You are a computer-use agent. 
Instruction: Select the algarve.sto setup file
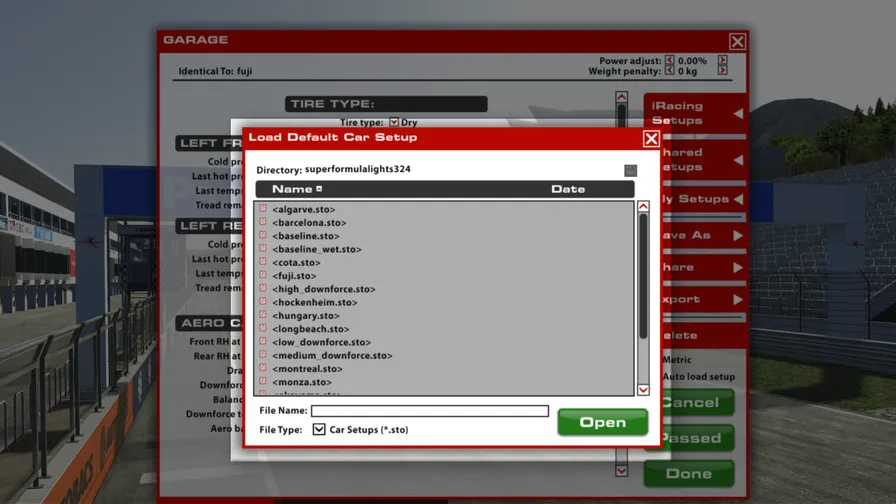(x=303, y=210)
